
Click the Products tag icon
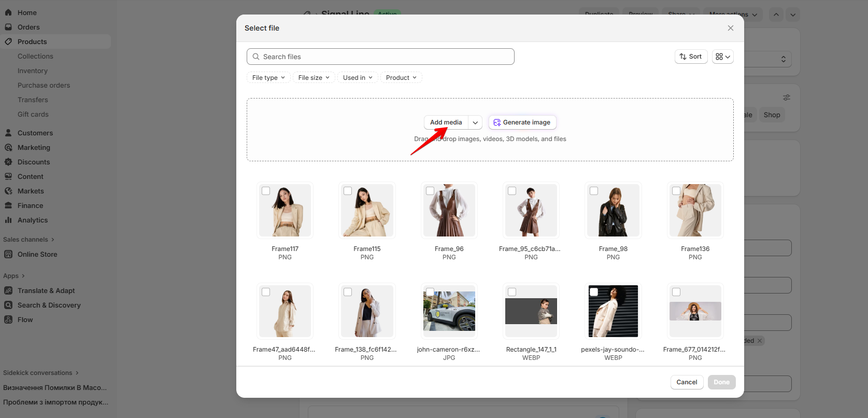pos(8,41)
